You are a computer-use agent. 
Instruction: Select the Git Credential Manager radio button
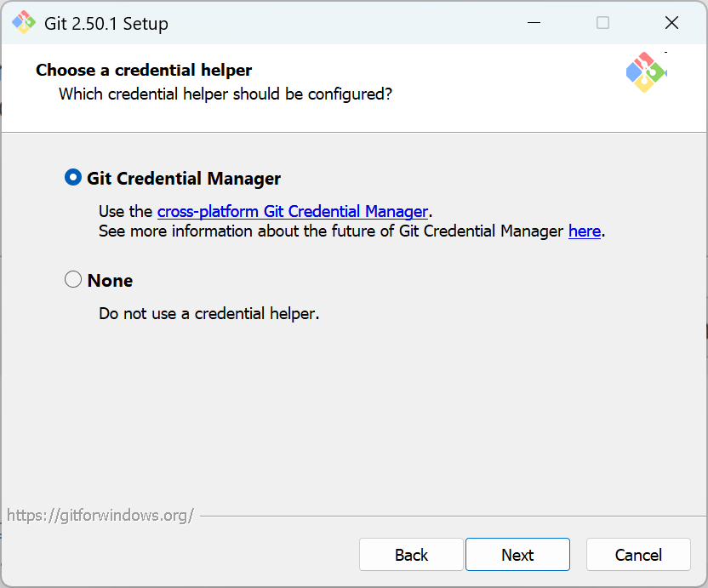[73, 178]
